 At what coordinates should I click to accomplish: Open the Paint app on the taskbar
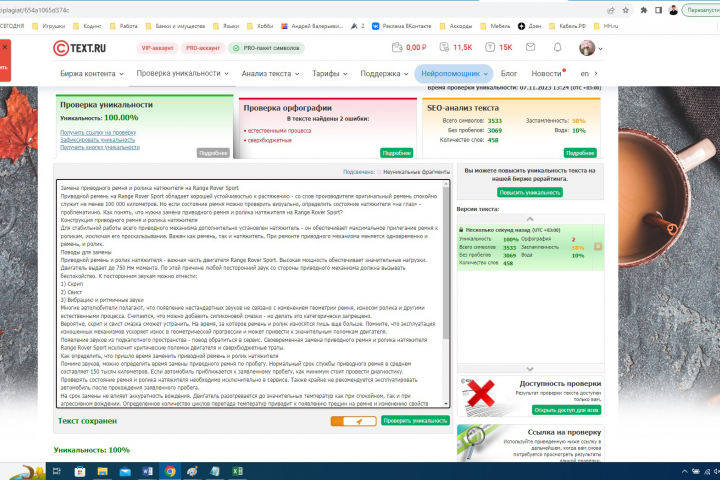coord(192,471)
